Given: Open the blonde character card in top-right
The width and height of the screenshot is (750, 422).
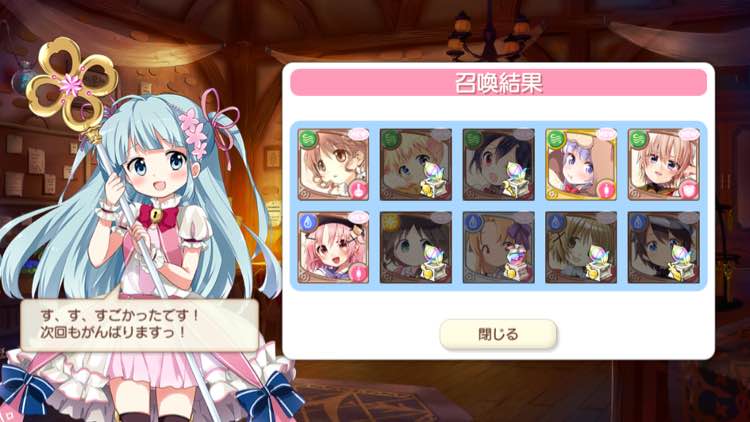Looking at the screenshot, I should pyautogui.click(x=663, y=164).
